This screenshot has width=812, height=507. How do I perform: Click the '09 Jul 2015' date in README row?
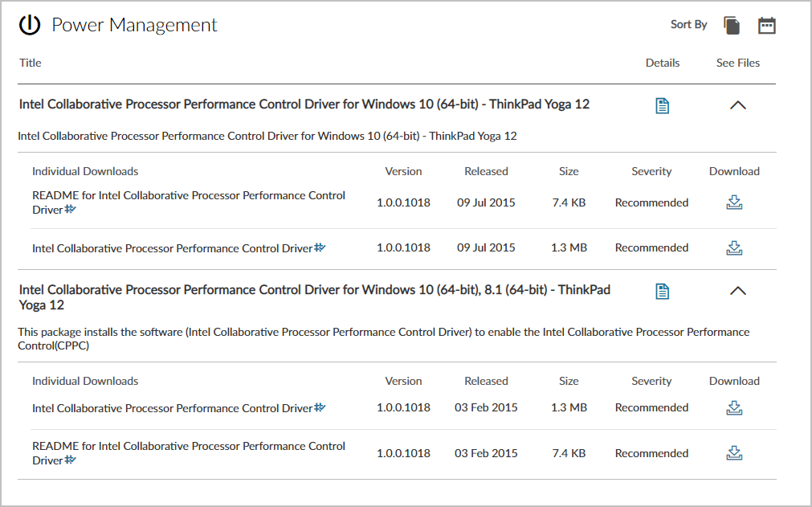(486, 202)
